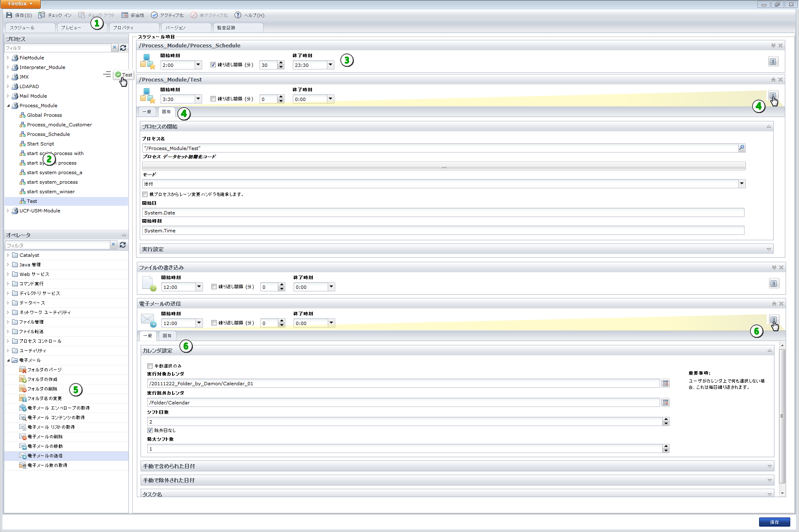Image resolution: width=799 pixels, height=532 pixels.
Task: Click the refresh icon beside the process filter
Action: [123, 48]
